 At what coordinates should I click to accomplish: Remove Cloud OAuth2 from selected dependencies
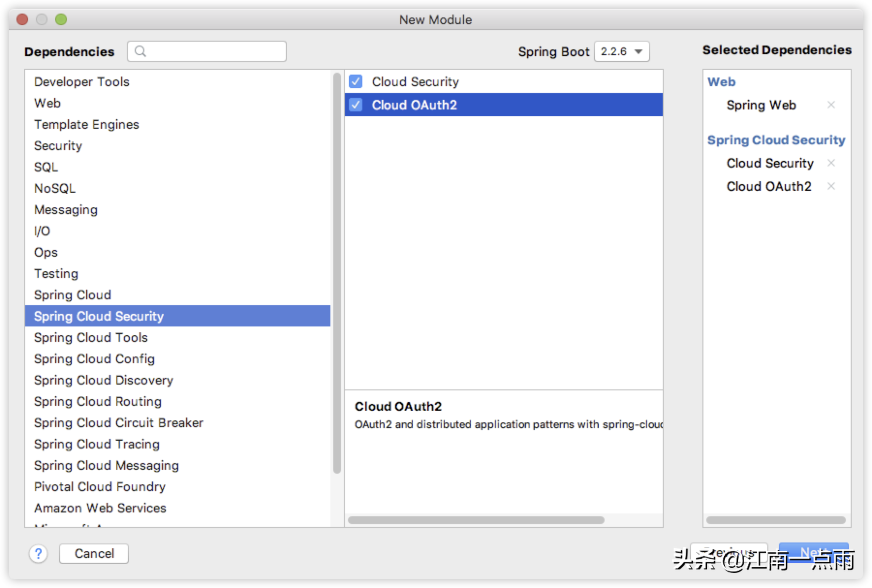831,186
